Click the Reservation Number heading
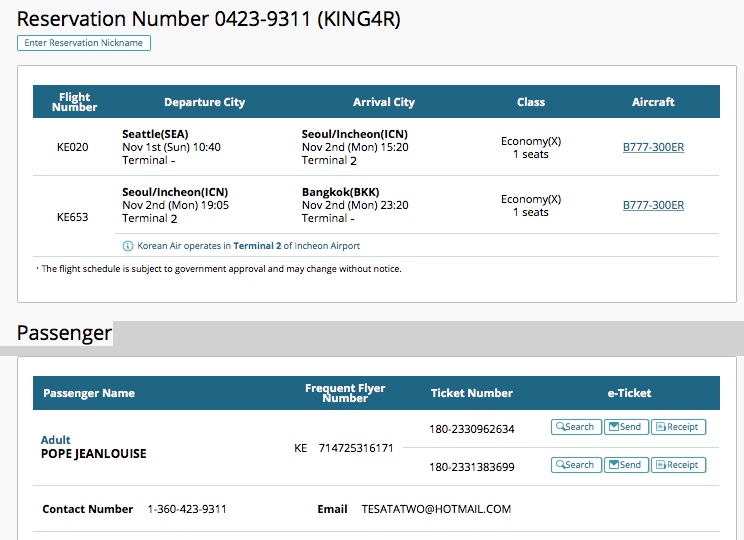744x540 pixels. pyautogui.click(x=209, y=19)
